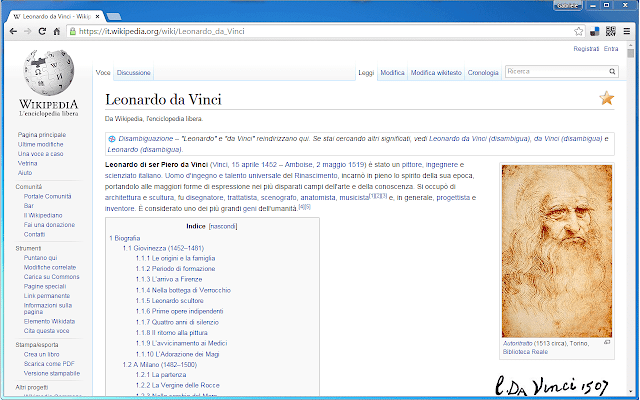Click the Bar sidebar link
Image resolution: width=640 pixels, height=400 pixels.
(29, 206)
